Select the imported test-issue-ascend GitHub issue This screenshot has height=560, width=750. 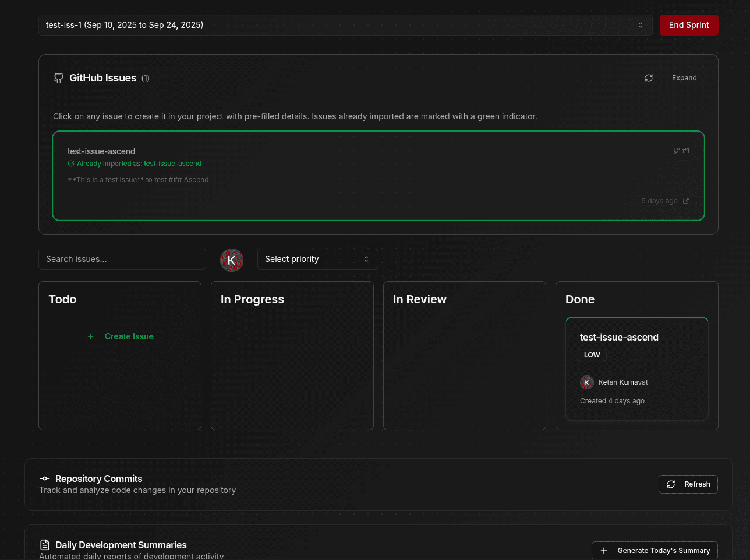coord(378,176)
